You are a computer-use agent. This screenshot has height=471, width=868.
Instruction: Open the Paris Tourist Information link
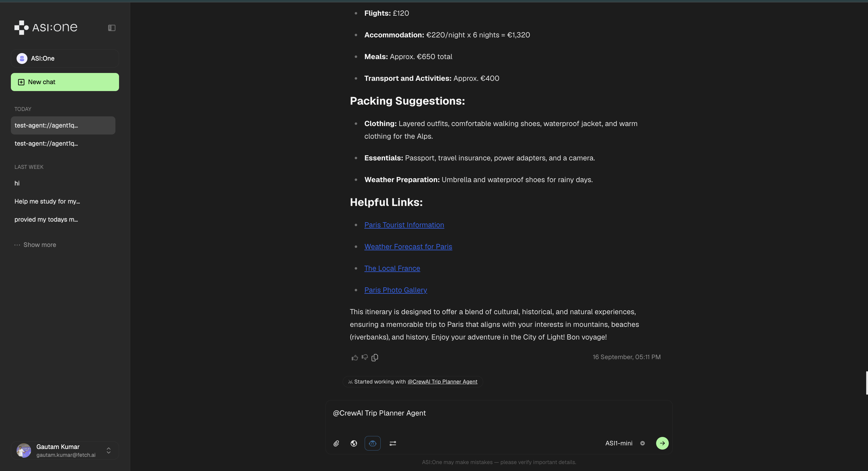(x=404, y=225)
